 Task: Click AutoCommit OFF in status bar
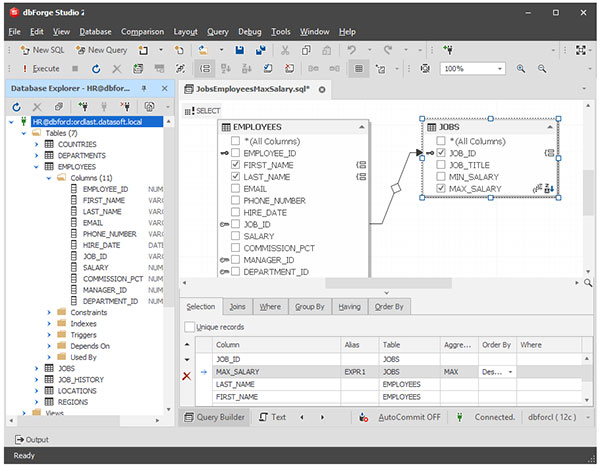coord(409,417)
